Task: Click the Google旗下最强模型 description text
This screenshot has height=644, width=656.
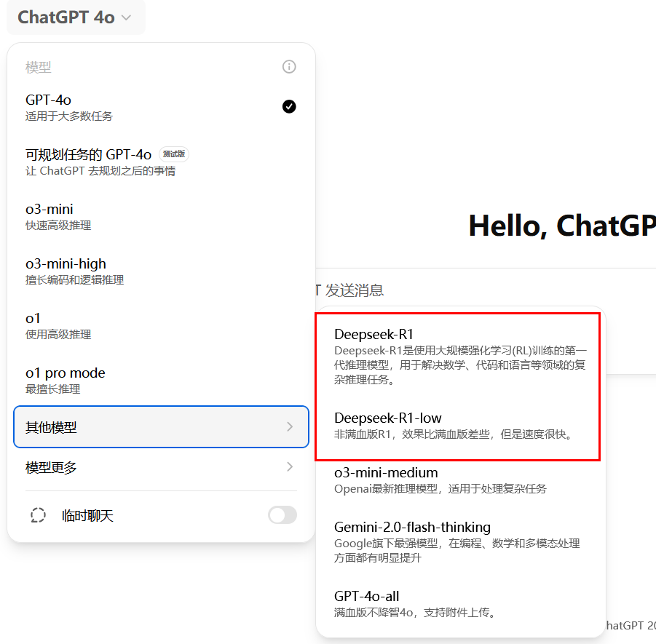Action: (457, 550)
